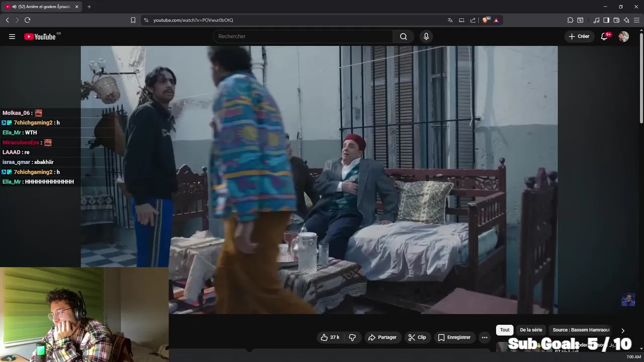Go to the YouTube home logo
The height and width of the screenshot is (362, 644).
click(40, 36)
